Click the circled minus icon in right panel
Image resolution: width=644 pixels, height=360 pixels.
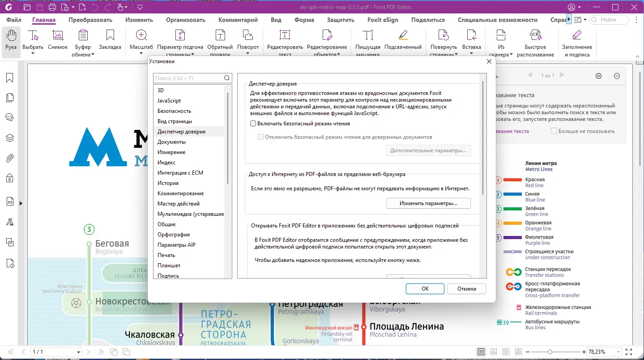point(617,76)
